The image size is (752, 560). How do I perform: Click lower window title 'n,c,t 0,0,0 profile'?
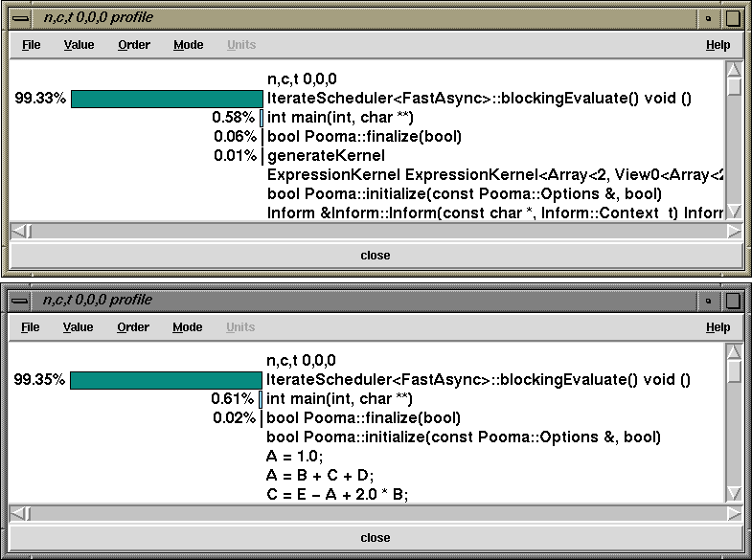pyautogui.click(x=98, y=300)
